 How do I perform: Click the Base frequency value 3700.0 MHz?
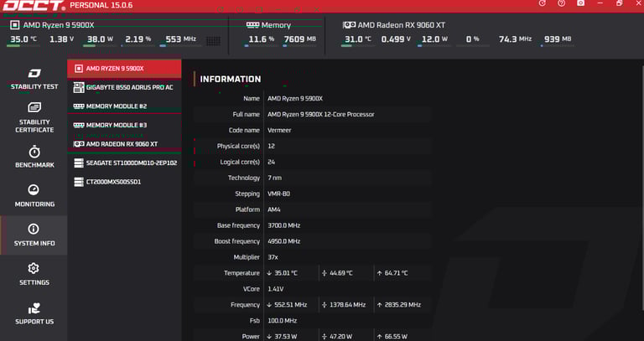click(x=283, y=225)
